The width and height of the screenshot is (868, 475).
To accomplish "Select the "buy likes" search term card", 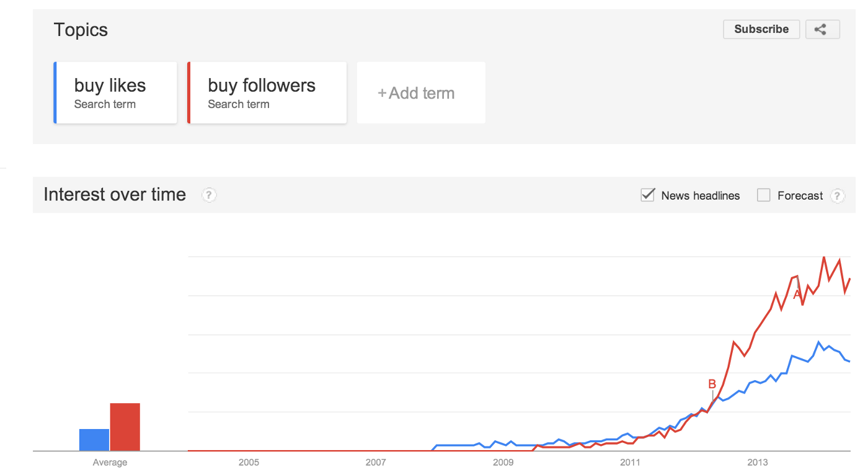I will [117, 93].
